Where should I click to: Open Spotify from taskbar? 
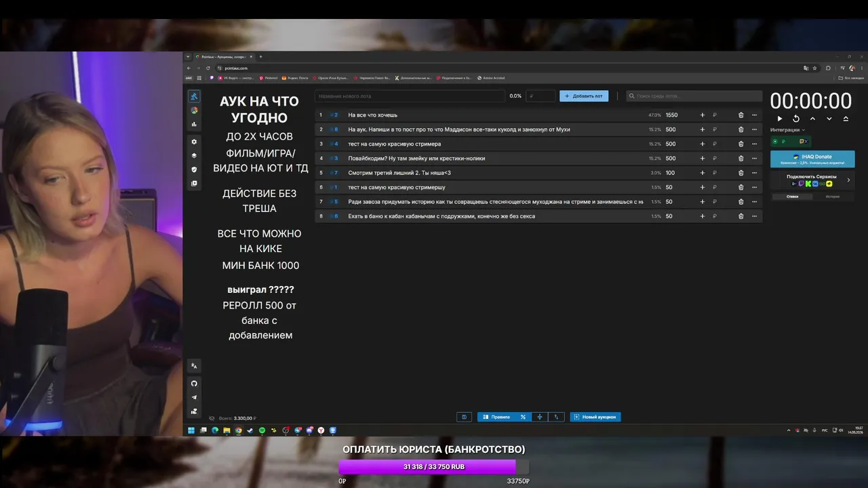click(262, 430)
